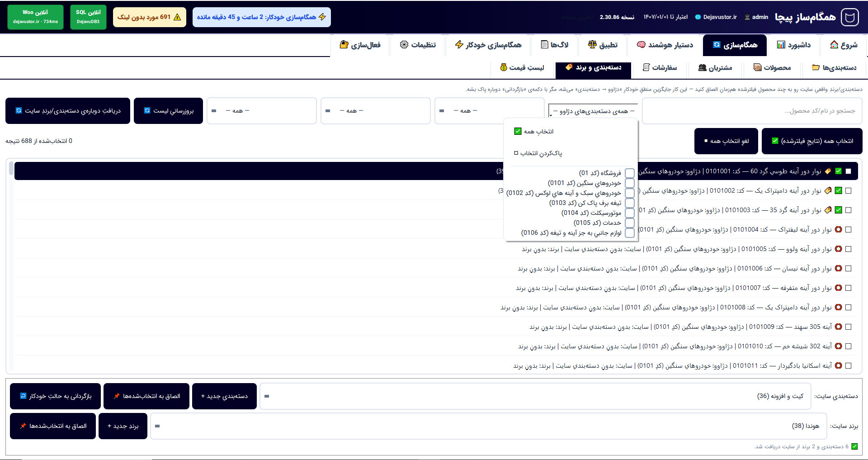Image resolution: width=868 pixels, height=460 pixels.
Task: Click the همگام‌ساز پیچا app logo icon
Action: [849, 17]
